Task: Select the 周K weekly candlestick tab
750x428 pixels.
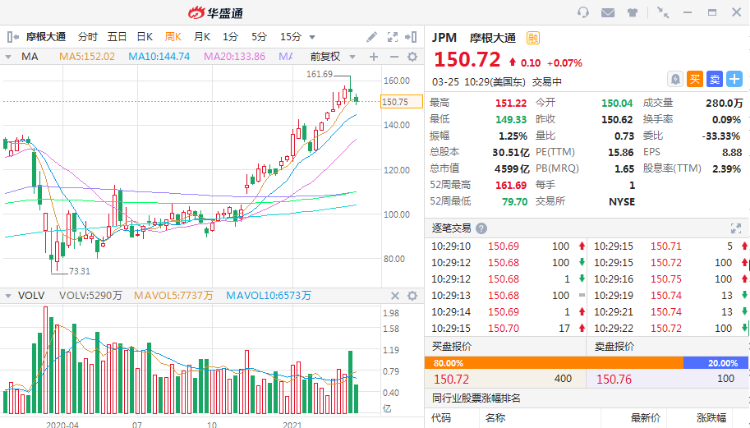Action: pyautogui.click(x=173, y=37)
